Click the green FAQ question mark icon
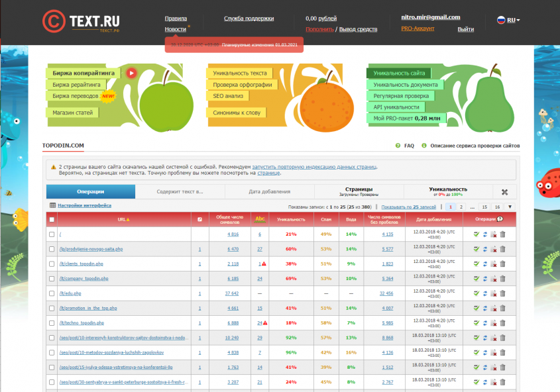Screen dimensions: 560x392 click(x=398, y=146)
